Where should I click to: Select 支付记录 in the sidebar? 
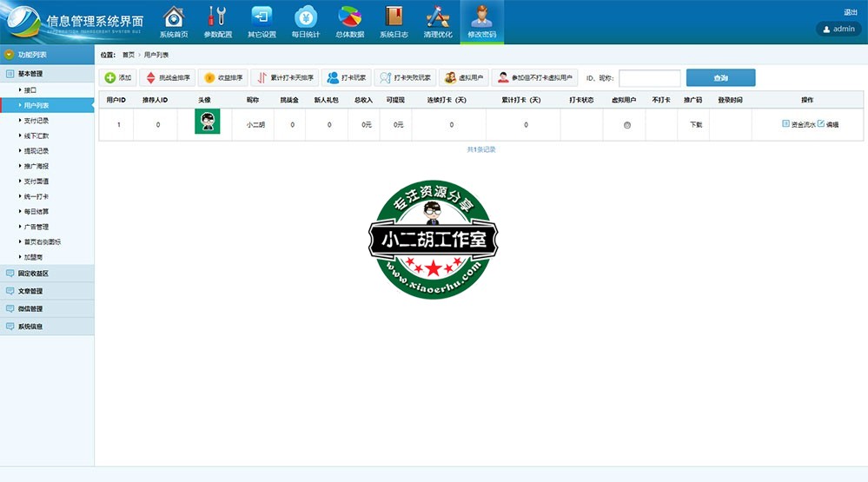(36, 120)
